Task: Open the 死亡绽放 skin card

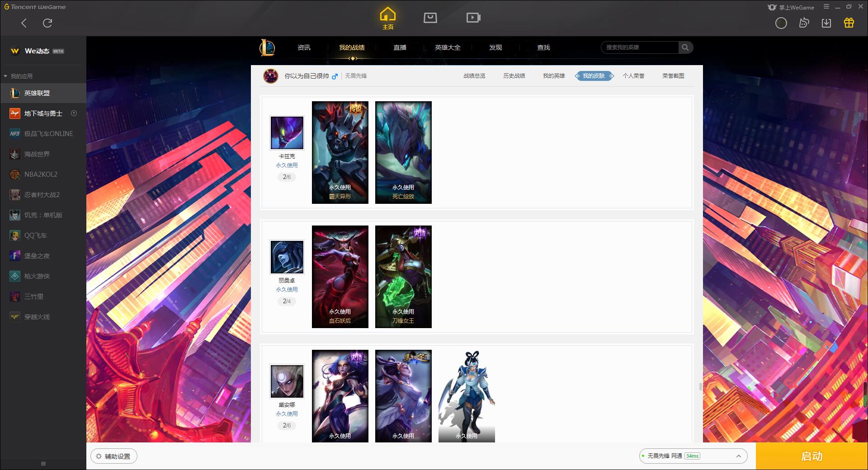Action: [403, 152]
